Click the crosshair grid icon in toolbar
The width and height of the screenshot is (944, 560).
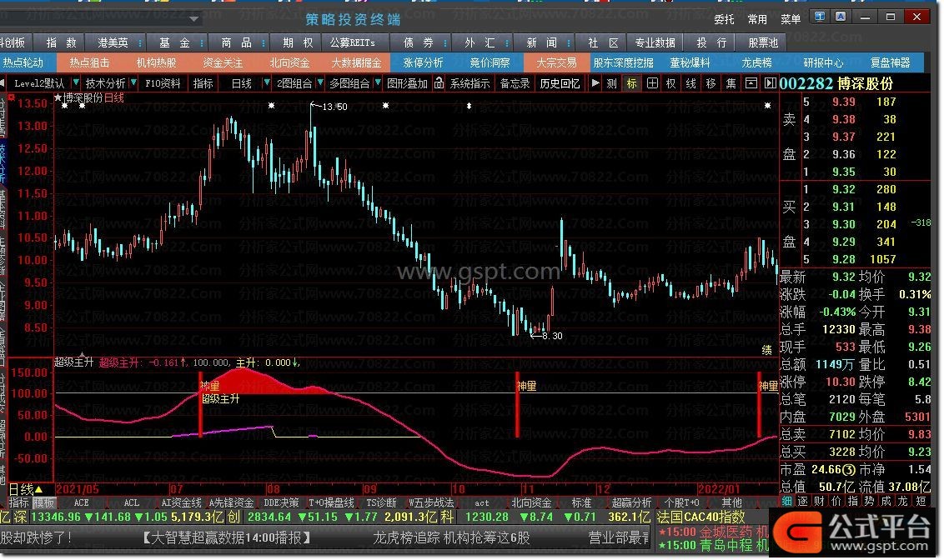coord(652,83)
